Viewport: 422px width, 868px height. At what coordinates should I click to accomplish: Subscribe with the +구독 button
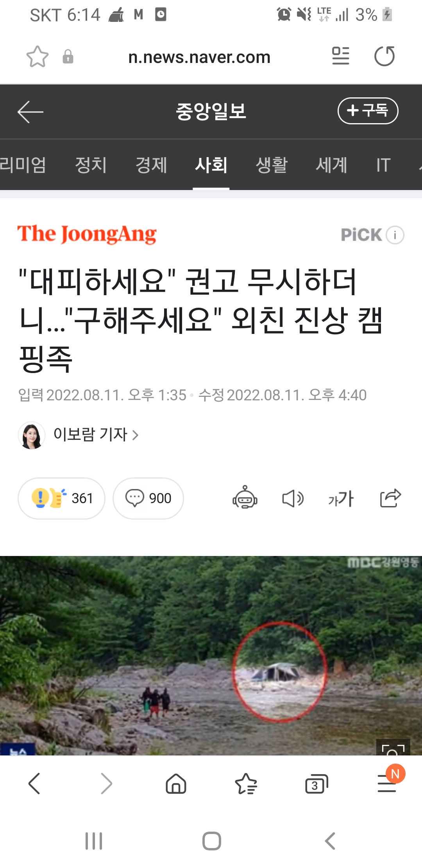click(368, 111)
